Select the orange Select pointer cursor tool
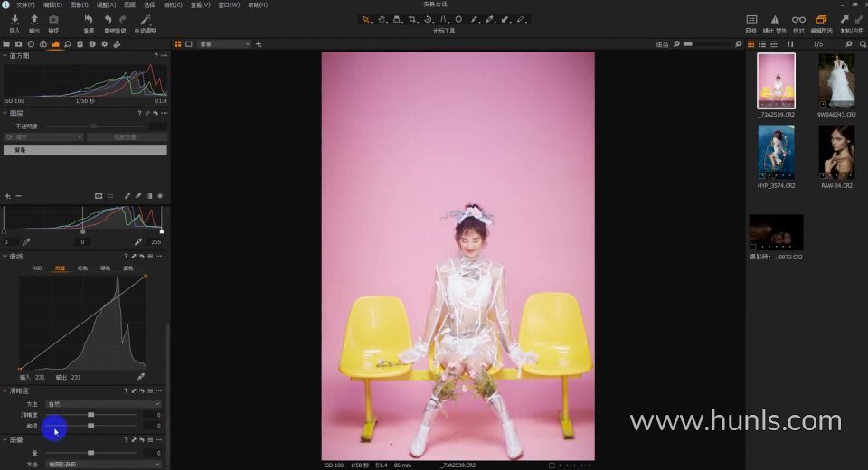This screenshot has width=868, height=470. coord(366,19)
